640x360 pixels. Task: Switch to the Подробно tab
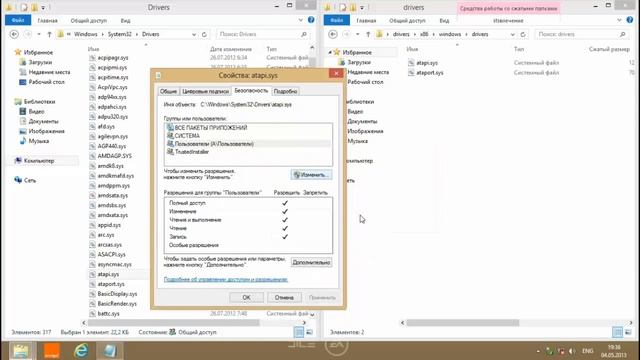coord(285,91)
